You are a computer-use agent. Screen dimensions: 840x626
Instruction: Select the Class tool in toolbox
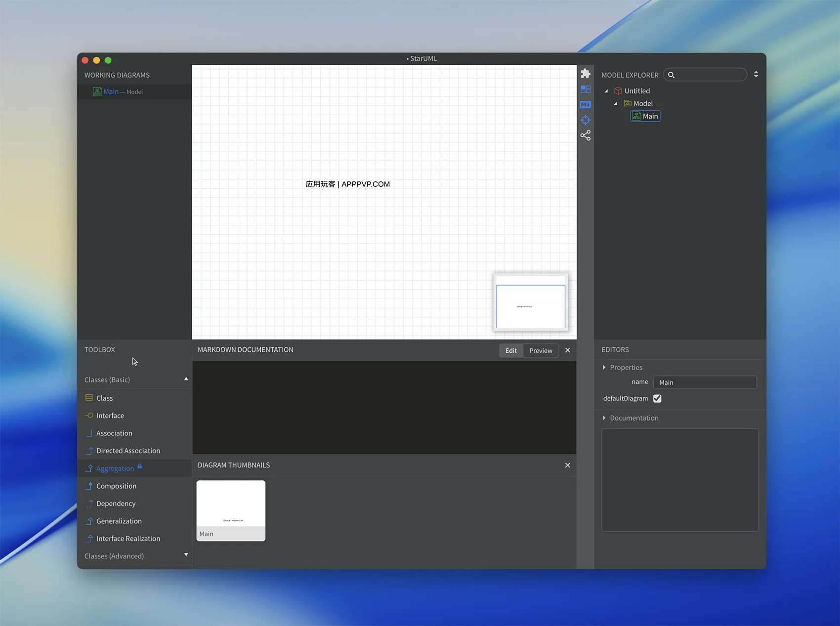point(104,398)
